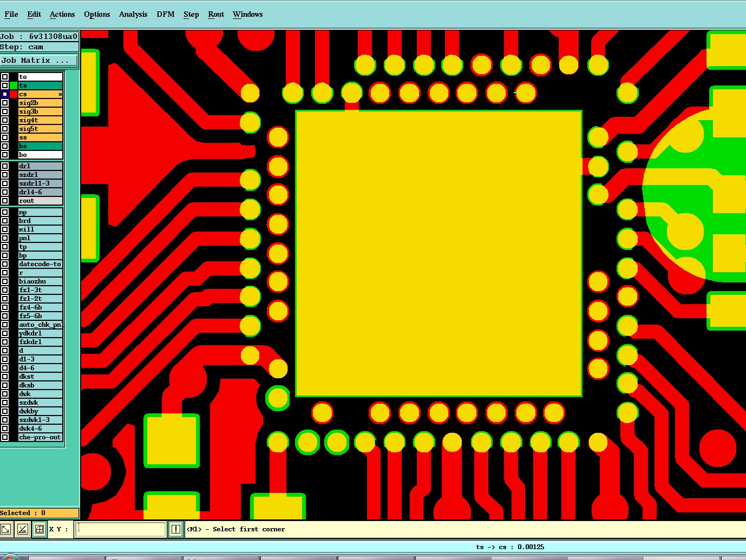Image resolution: width=746 pixels, height=560 pixels.
Task: Open the Options menu
Action: [97, 14]
